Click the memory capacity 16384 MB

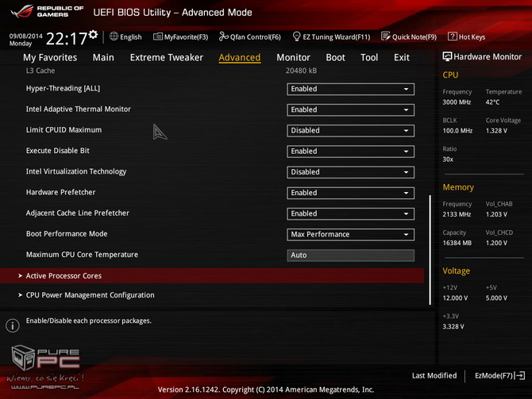tap(457, 243)
